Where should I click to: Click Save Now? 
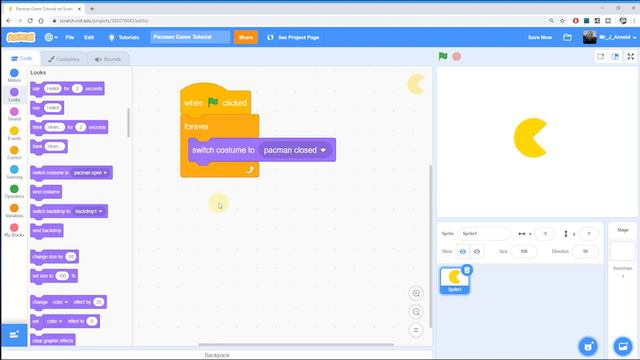click(540, 37)
